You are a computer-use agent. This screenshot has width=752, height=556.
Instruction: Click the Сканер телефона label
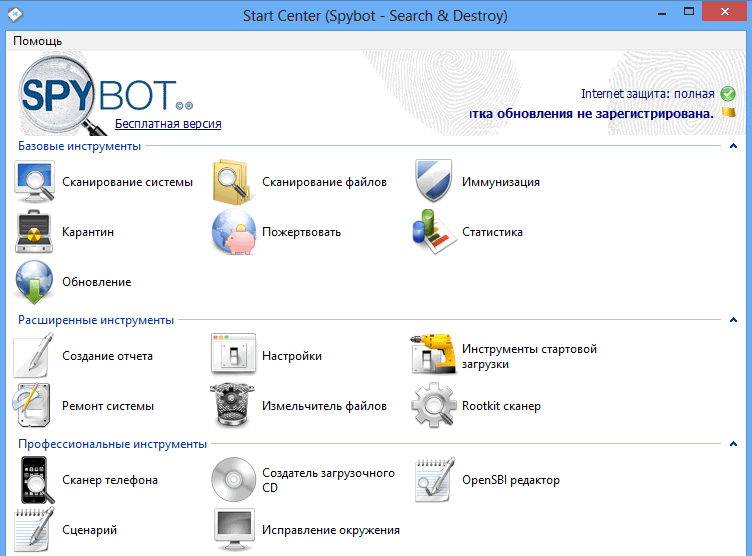tap(110, 480)
